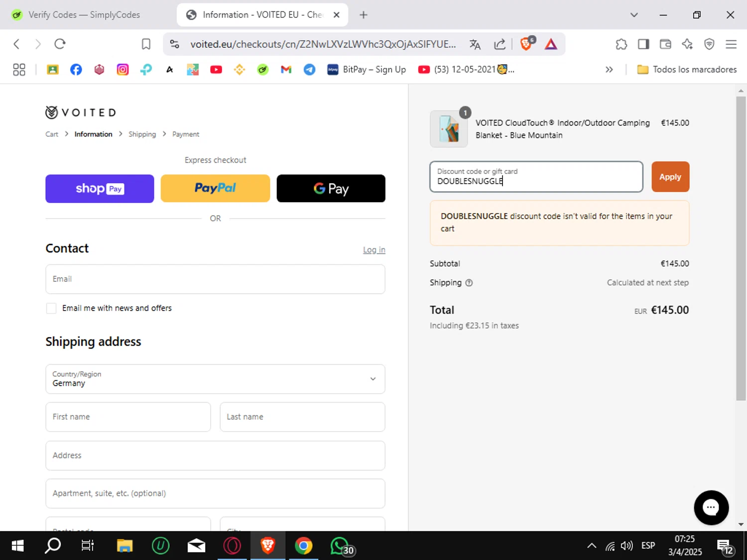Open Leo AI assistant icon
The width and height of the screenshot is (747, 560).
687,44
